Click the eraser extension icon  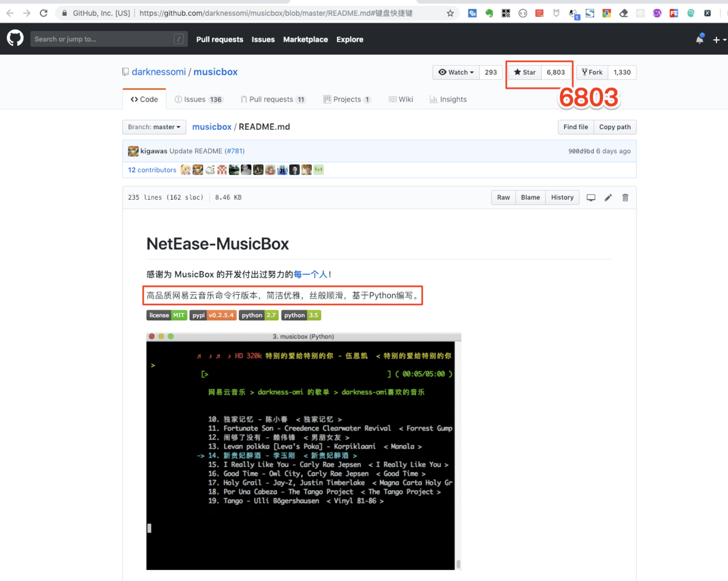[623, 13]
